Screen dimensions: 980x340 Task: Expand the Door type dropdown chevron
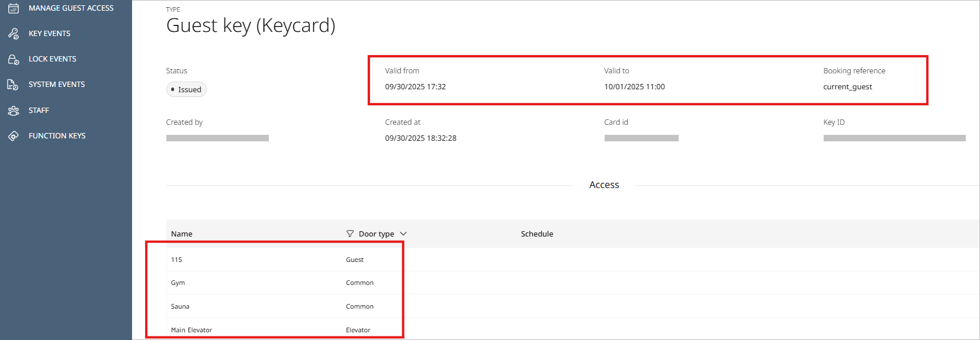click(x=403, y=234)
